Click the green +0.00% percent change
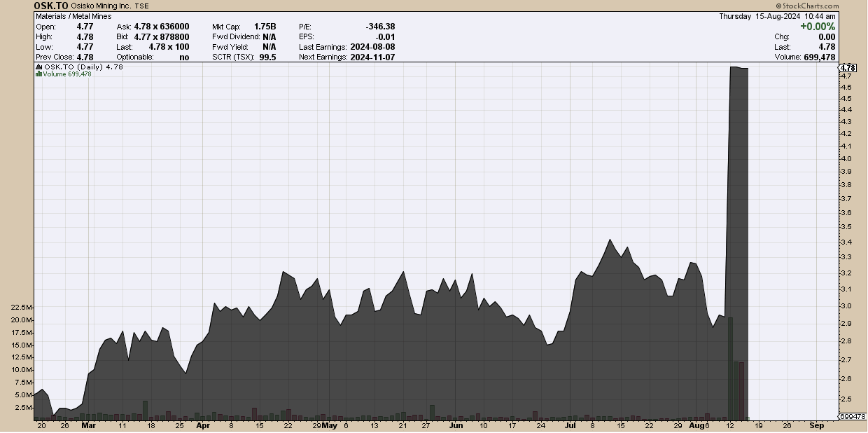Image resolution: width=868 pixels, height=433 pixels. coord(818,27)
